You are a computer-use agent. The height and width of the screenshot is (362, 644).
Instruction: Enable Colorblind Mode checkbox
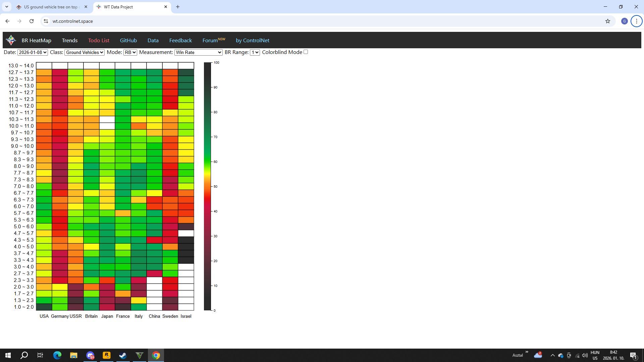(x=306, y=52)
